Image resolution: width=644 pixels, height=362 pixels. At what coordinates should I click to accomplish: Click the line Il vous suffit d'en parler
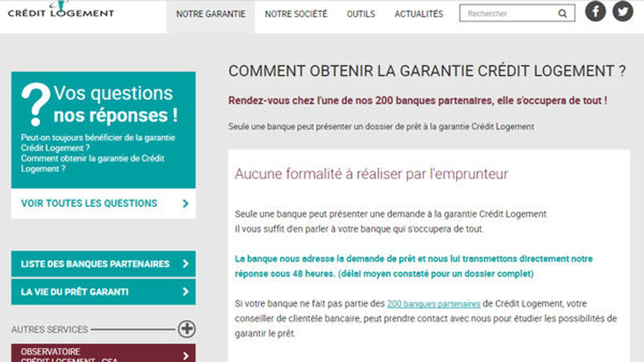[x=359, y=229]
